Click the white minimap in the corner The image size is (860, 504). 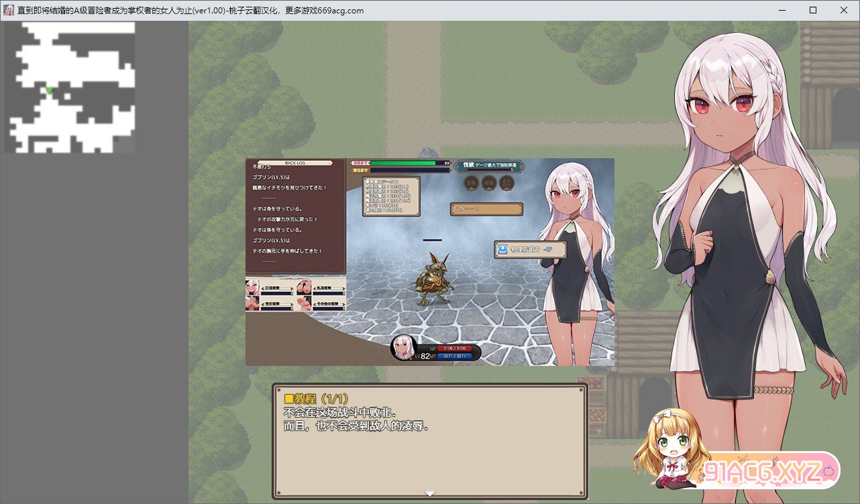click(x=69, y=87)
